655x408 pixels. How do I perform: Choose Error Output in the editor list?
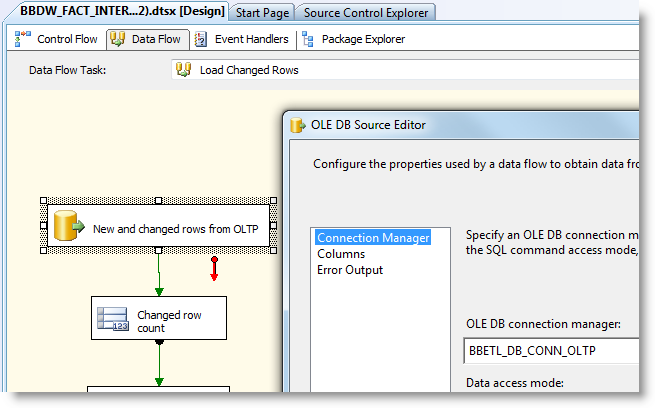(349, 270)
